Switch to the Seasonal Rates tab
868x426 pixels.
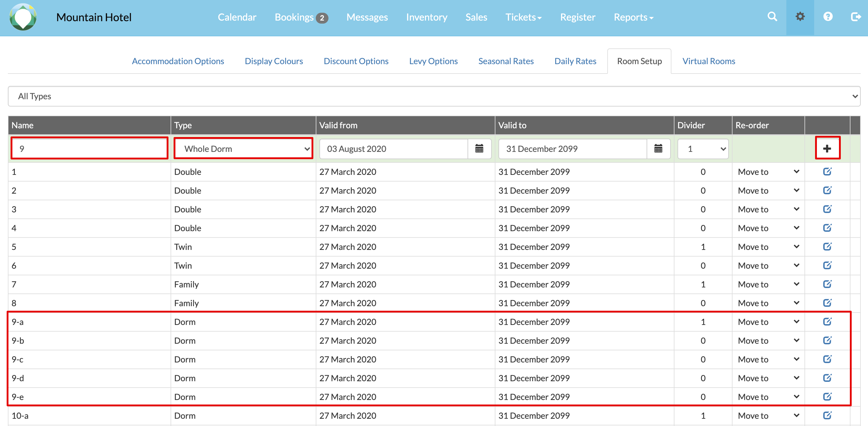click(x=505, y=61)
